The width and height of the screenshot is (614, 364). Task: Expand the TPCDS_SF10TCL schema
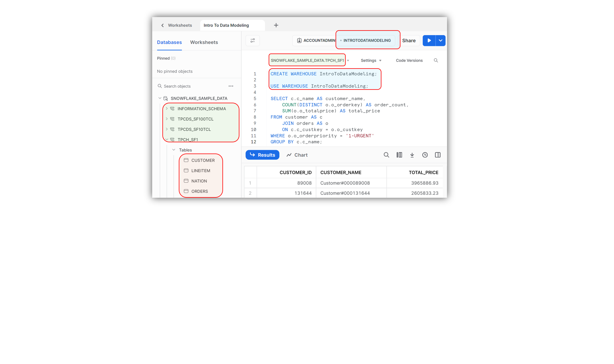167,129
